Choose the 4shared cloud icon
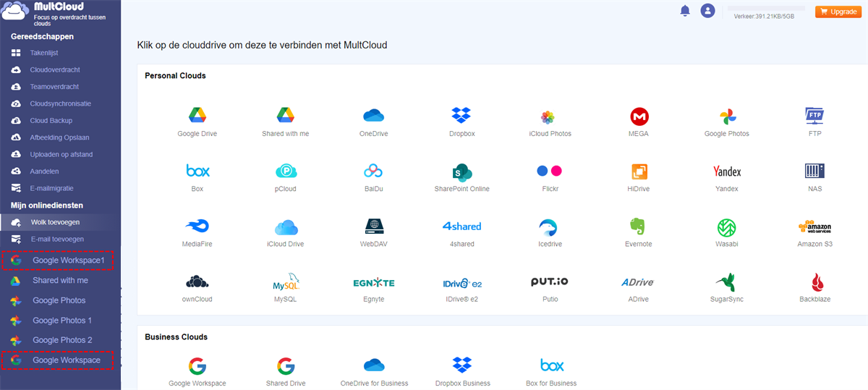 click(461, 226)
